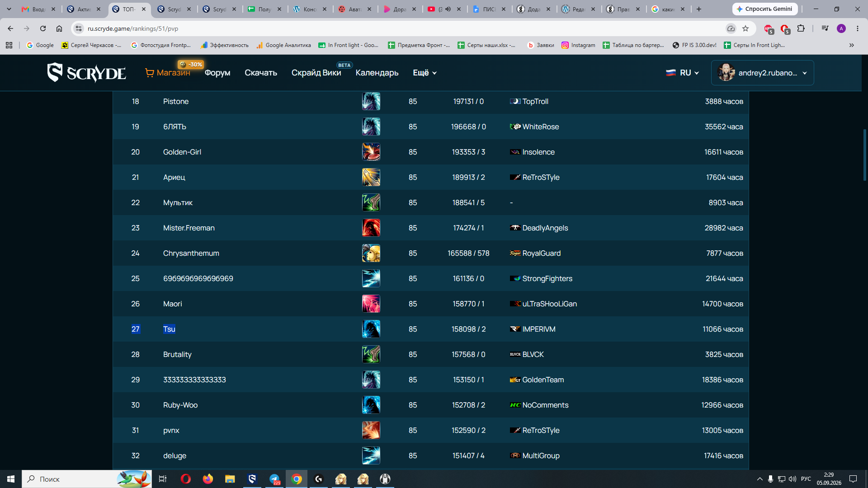Open the Chrome extensions puzzle icon
This screenshot has height=488, width=868.
pyautogui.click(x=801, y=28)
